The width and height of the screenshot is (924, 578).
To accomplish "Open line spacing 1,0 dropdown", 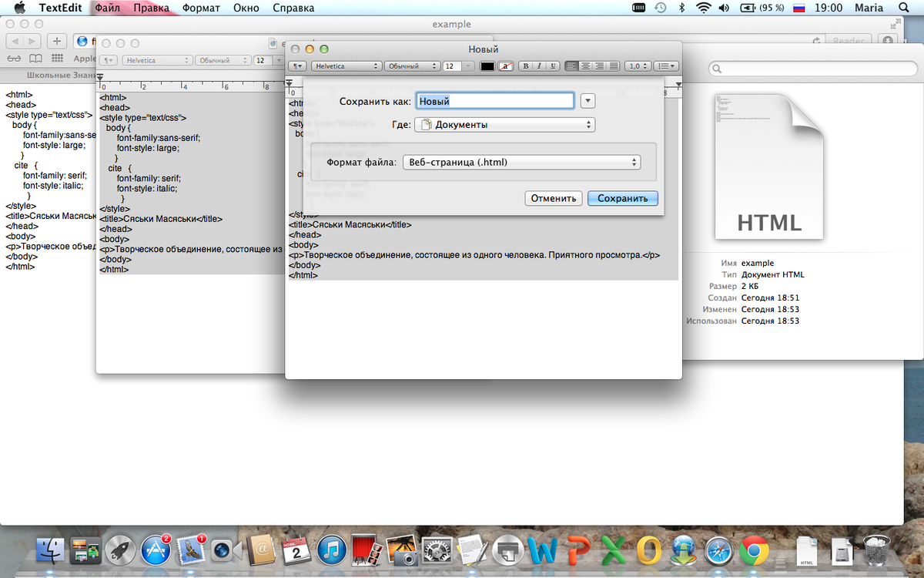I will (637, 66).
